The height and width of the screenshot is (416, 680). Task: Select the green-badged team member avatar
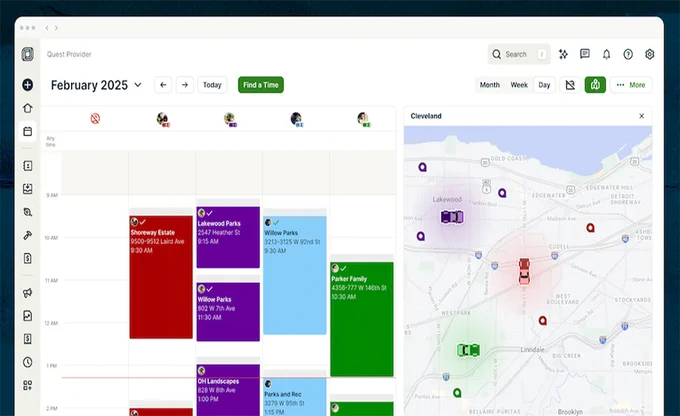click(x=363, y=118)
